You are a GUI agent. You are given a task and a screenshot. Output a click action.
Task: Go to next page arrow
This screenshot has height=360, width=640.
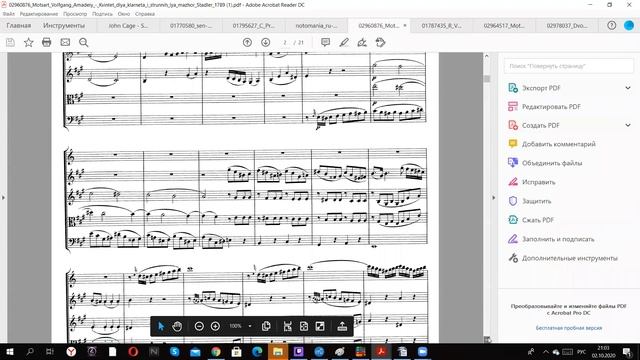point(265,42)
